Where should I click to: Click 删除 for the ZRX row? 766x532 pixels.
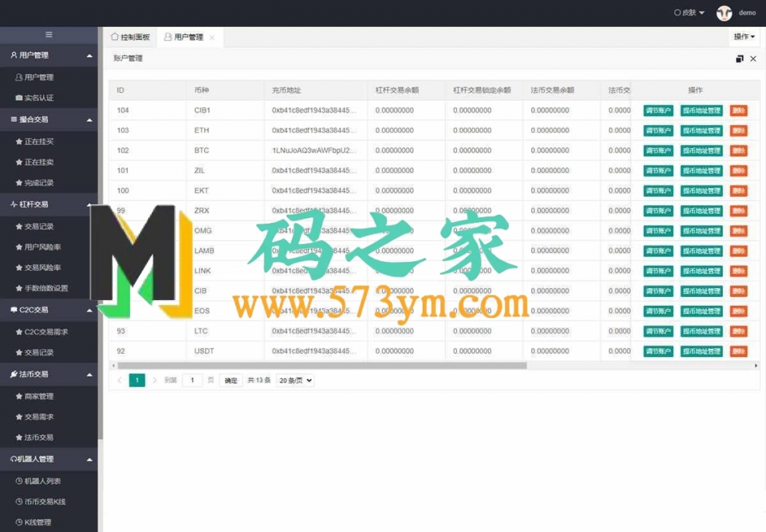click(x=738, y=210)
